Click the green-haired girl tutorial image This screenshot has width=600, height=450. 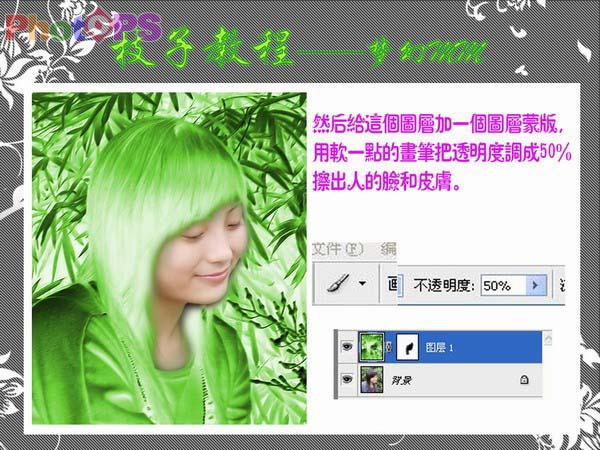(169, 258)
